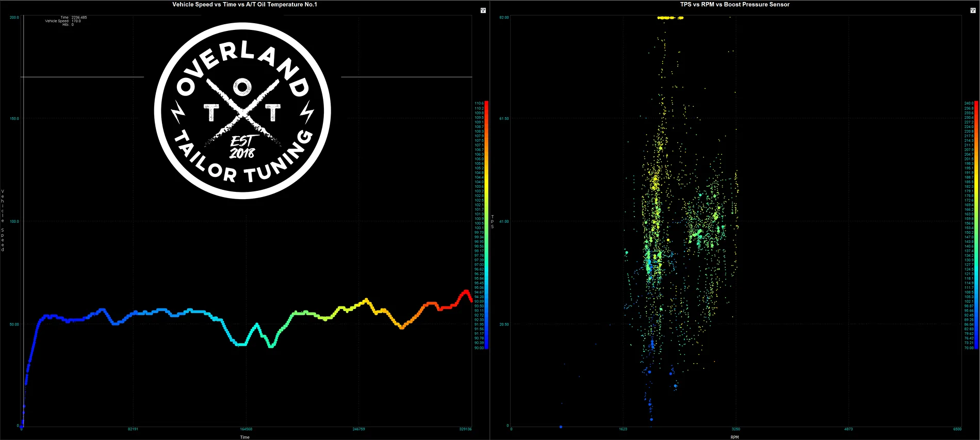Click the 'Time : 2236.485' cursor readout
Screen dimensions: 980x440
coord(74,18)
